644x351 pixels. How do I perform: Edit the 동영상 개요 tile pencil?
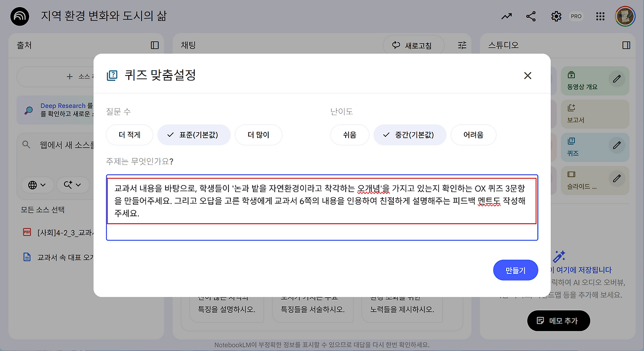click(616, 78)
